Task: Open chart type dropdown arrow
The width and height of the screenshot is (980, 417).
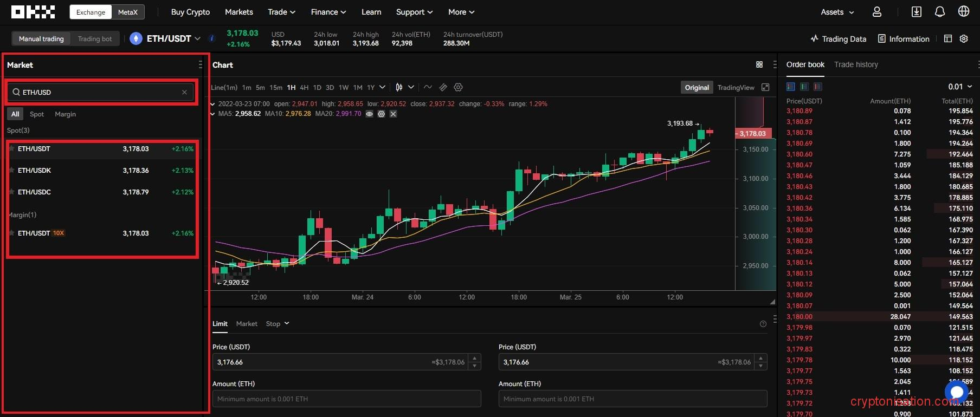Action: (411, 87)
